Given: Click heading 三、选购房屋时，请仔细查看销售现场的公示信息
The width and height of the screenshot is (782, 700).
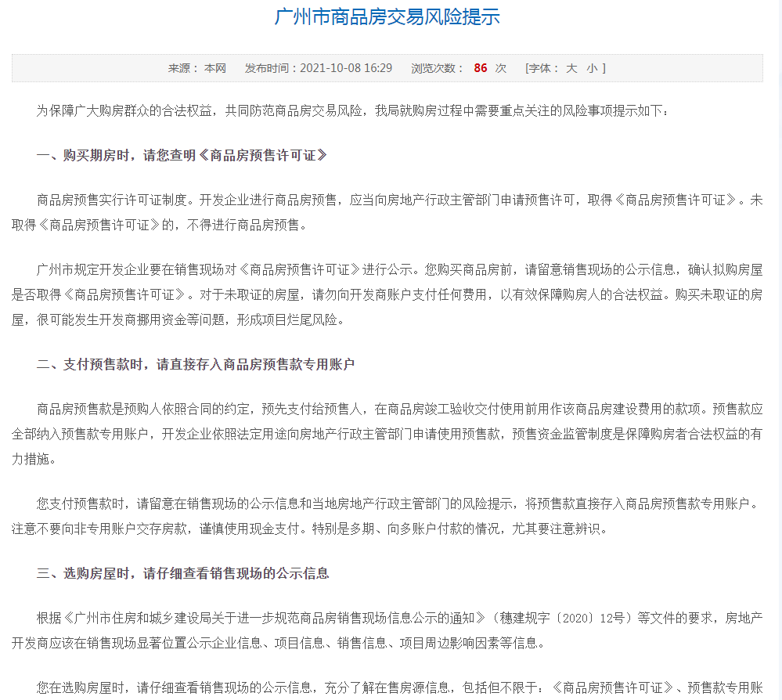Looking at the screenshot, I should (183, 573).
